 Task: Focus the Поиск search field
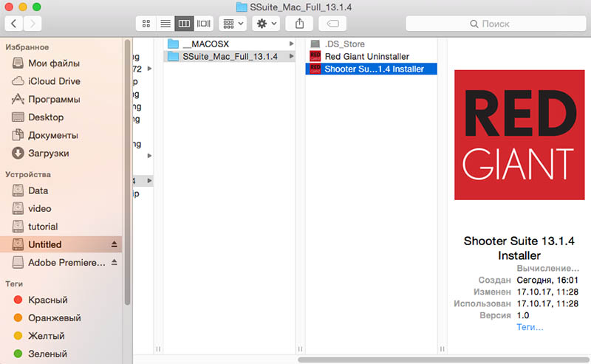point(496,24)
